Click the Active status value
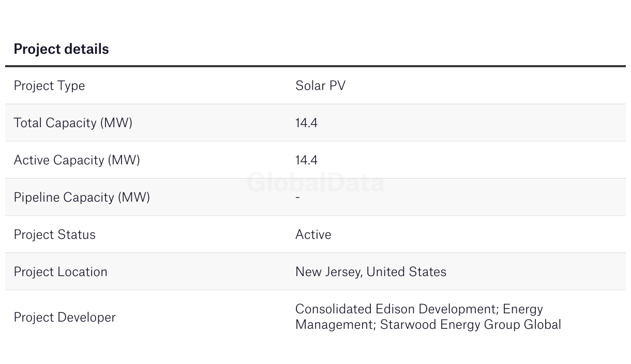Image resolution: width=631 pixels, height=364 pixels. tap(313, 235)
